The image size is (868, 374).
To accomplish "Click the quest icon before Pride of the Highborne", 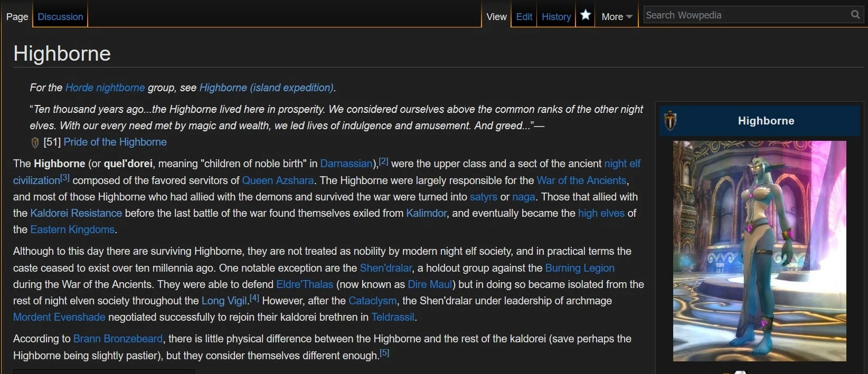I will pyautogui.click(x=35, y=142).
